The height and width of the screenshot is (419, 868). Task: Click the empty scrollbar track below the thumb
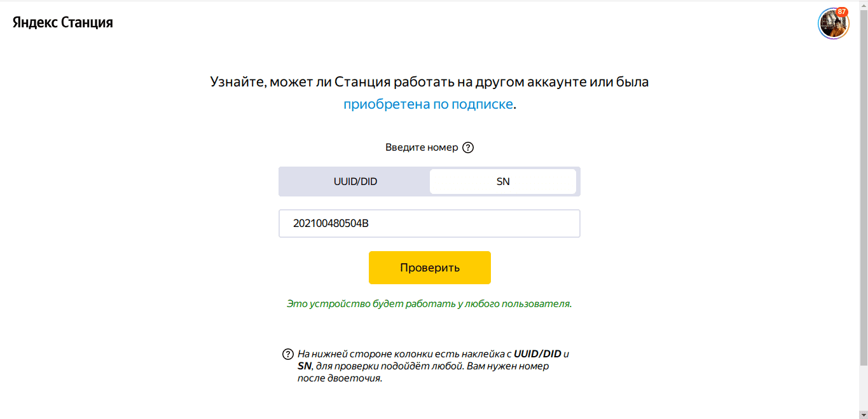[863, 388]
